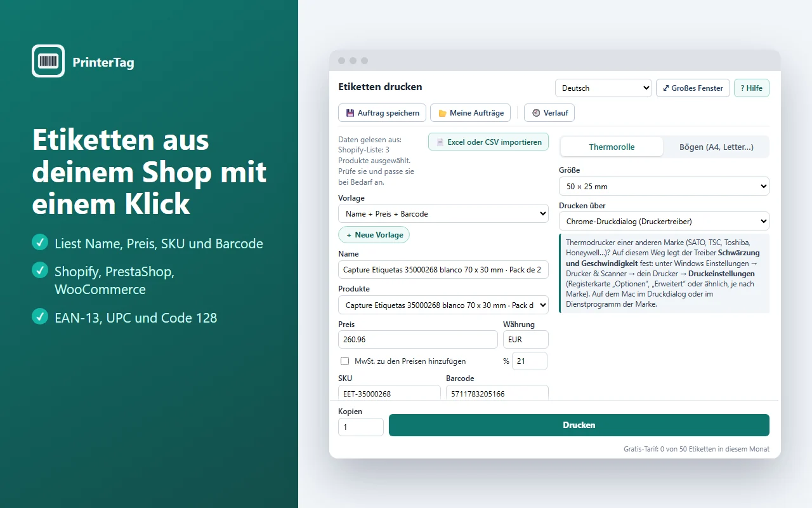
Task: Click the Gratis-Tarif usage text
Action: 697,449
